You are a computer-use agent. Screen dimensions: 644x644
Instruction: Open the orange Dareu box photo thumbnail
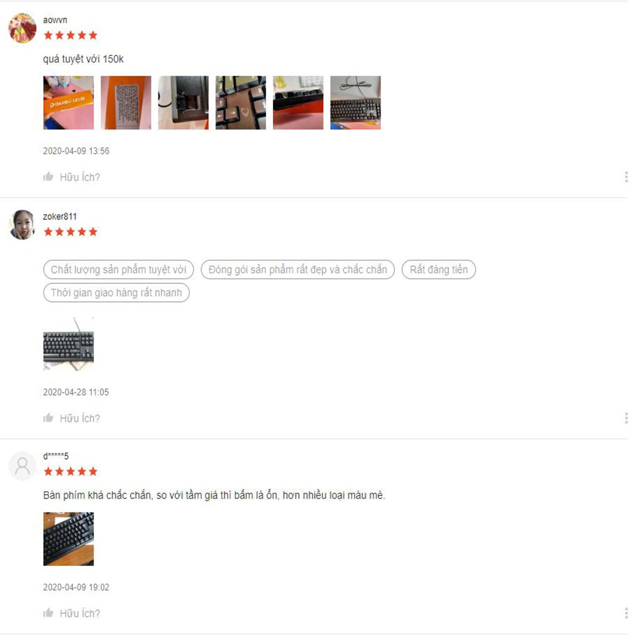coord(69,104)
